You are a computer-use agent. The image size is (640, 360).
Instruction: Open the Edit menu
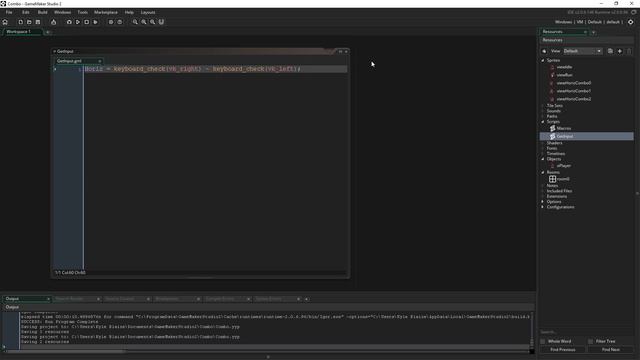pyautogui.click(x=26, y=12)
